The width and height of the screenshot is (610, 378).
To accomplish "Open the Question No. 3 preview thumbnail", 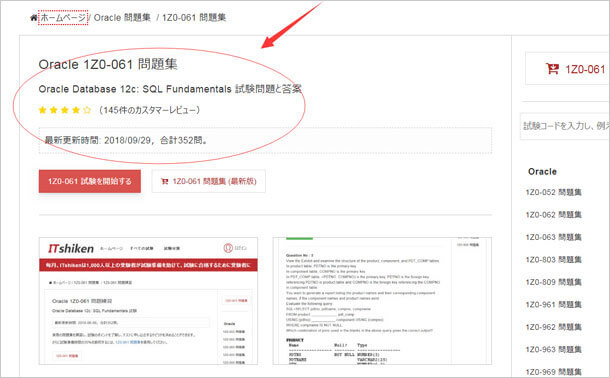I will pos(382,301).
